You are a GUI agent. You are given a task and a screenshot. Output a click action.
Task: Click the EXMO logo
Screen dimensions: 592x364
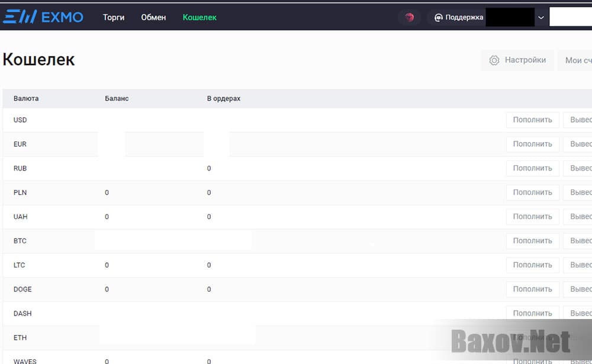(43, 17)
